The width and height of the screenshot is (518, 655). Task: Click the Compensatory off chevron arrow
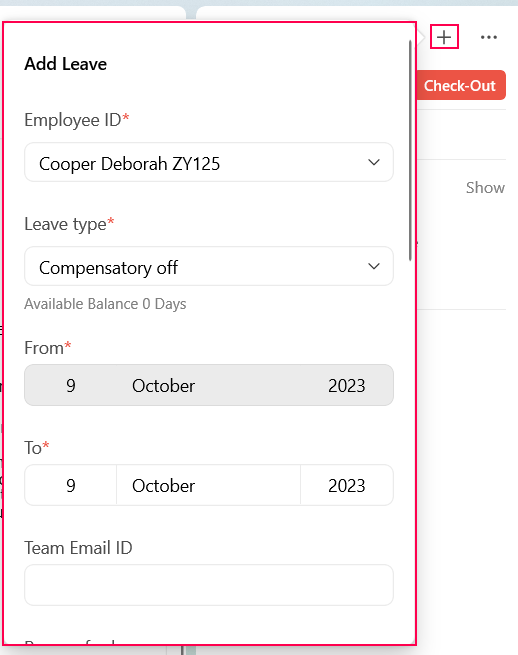click(374, 266)
